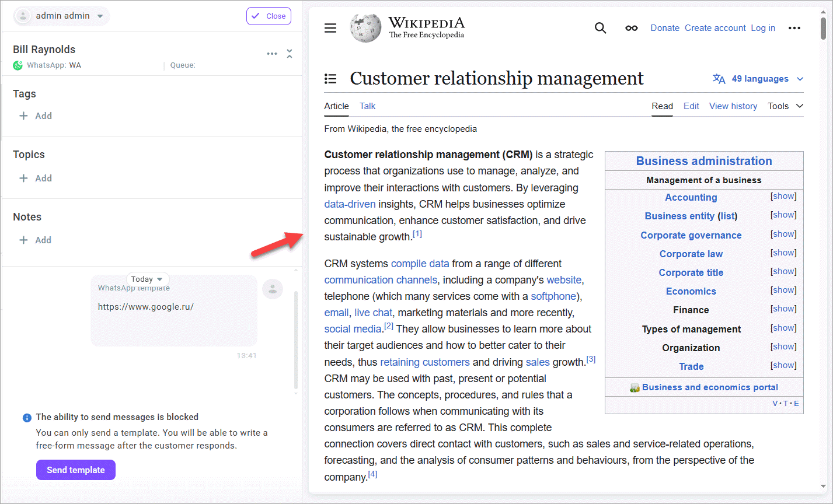Viewport: 833px width, 504px height.
Task: Open the live chat link
Action: coord(374,313)
